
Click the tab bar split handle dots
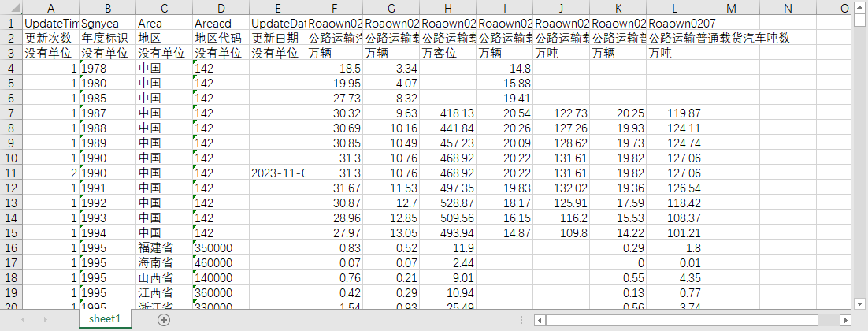[521, 320]
